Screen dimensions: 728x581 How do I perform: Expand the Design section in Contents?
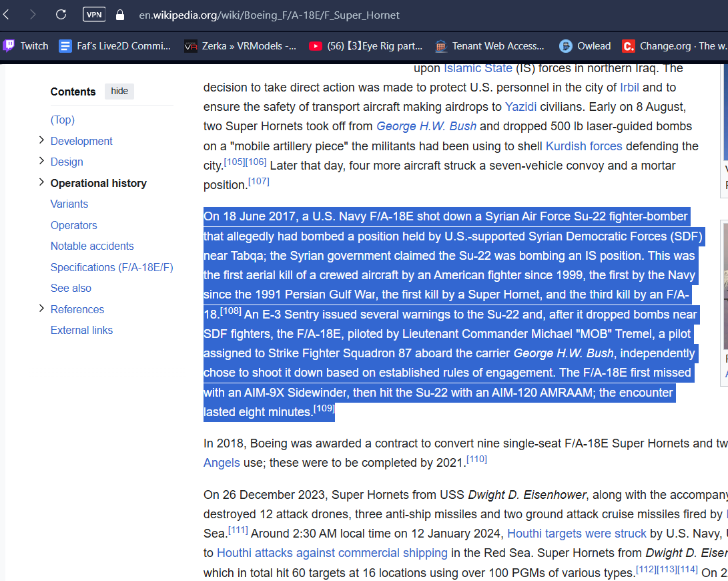click(42, 161)
